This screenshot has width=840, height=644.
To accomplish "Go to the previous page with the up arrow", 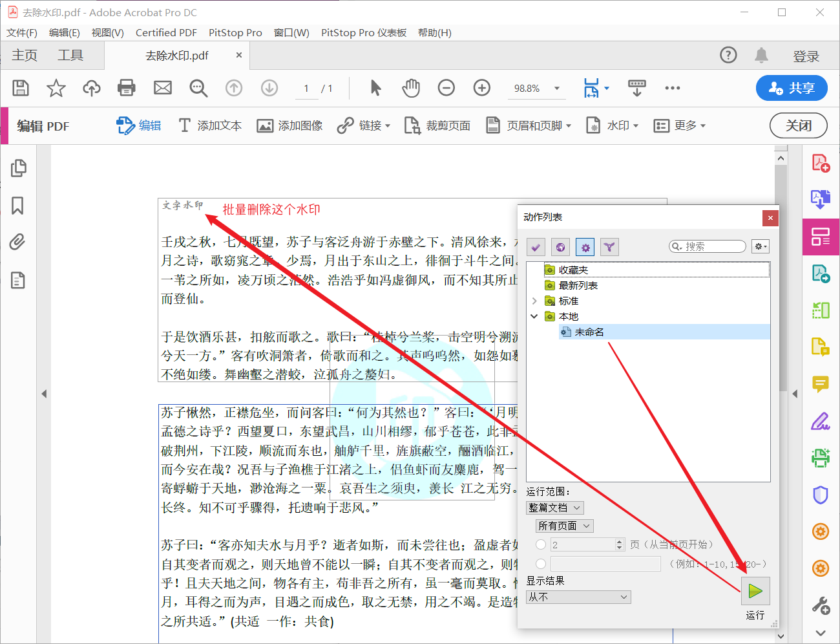I will [x=234, y=88].
